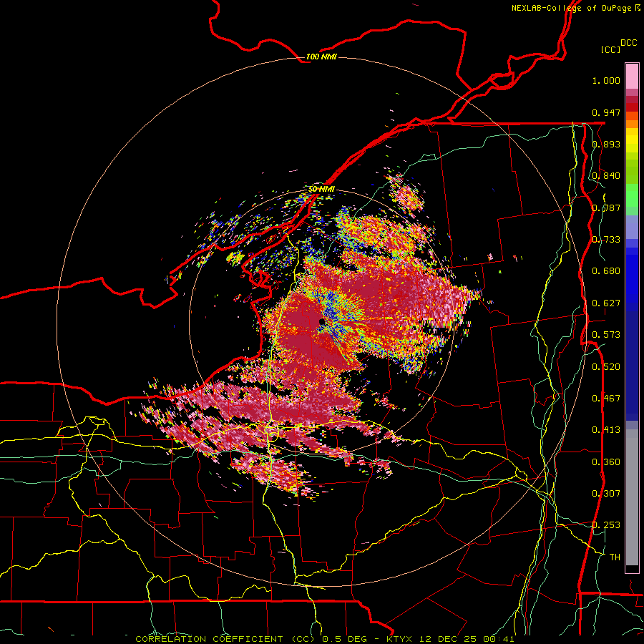
Task: Pick the gray band near 0.307
Action: (632, 497)
